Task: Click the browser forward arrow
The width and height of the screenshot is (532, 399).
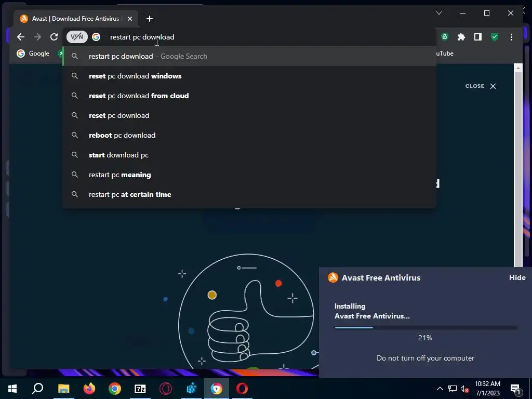Action: (37, 37)
